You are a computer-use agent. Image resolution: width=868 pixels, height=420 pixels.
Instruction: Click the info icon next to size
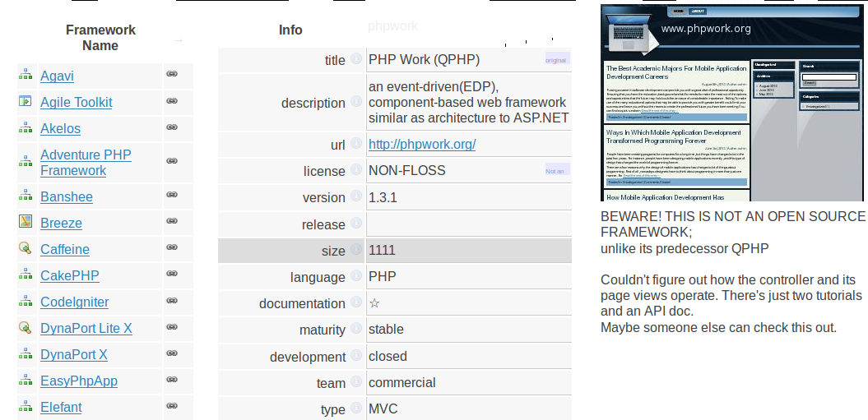[356, 249]
